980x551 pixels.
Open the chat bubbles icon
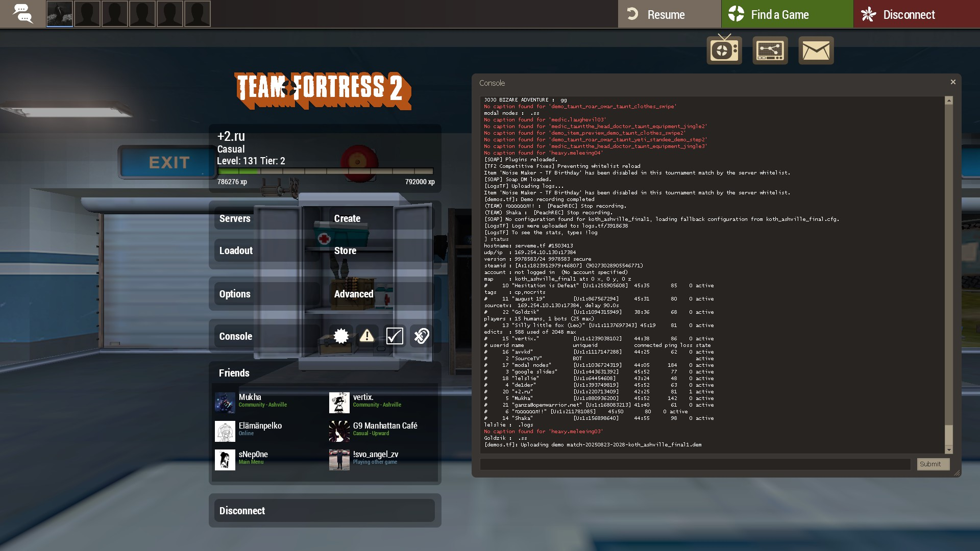click(22, 14)
